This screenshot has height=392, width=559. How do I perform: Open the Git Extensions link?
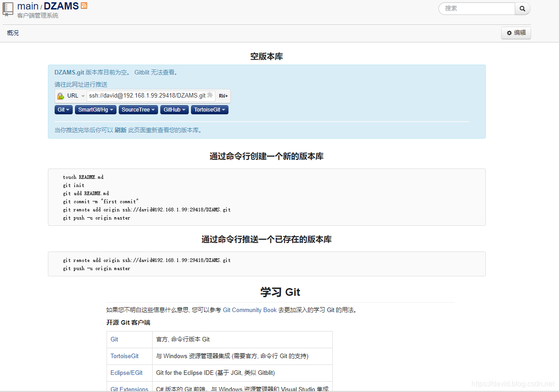tap(130, 389)
